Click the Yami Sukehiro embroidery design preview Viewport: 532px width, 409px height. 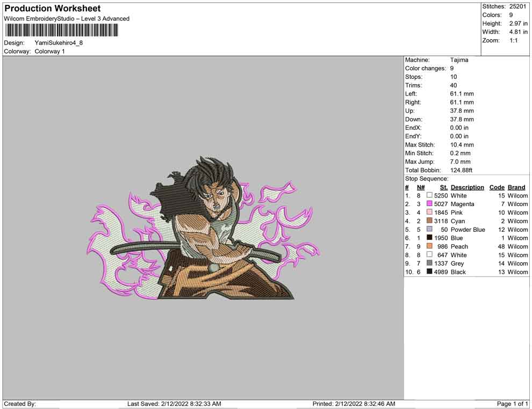coord(203,228)
